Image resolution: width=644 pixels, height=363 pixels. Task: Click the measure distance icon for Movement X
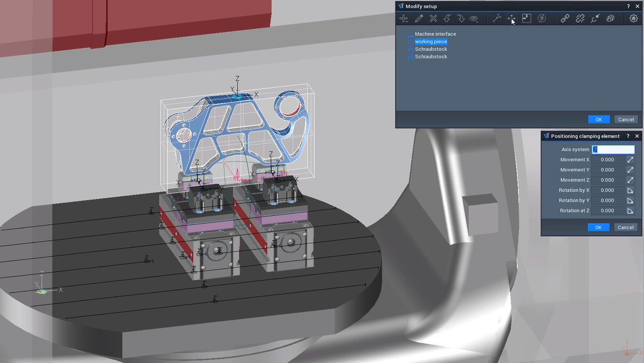click(x=630, y=160)
